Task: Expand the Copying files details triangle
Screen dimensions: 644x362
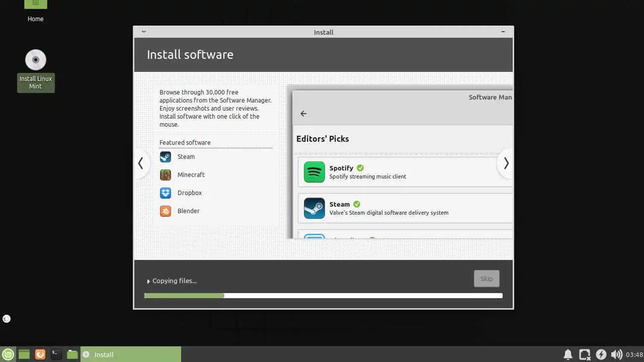Action: pyautogui.click(x=148, y=282)
